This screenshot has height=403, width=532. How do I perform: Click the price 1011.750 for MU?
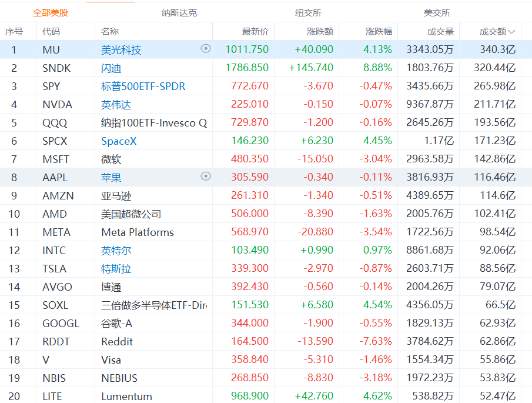pos(247,49)
